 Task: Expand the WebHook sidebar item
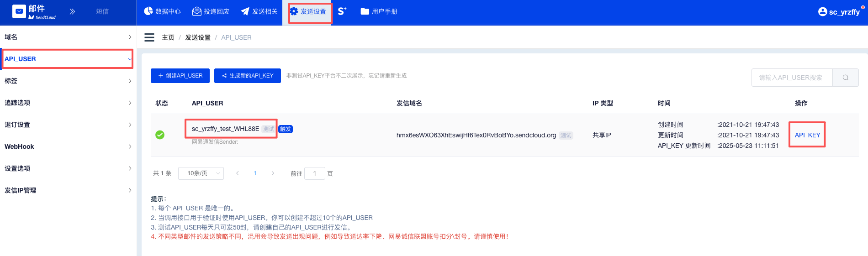[68, 146]
